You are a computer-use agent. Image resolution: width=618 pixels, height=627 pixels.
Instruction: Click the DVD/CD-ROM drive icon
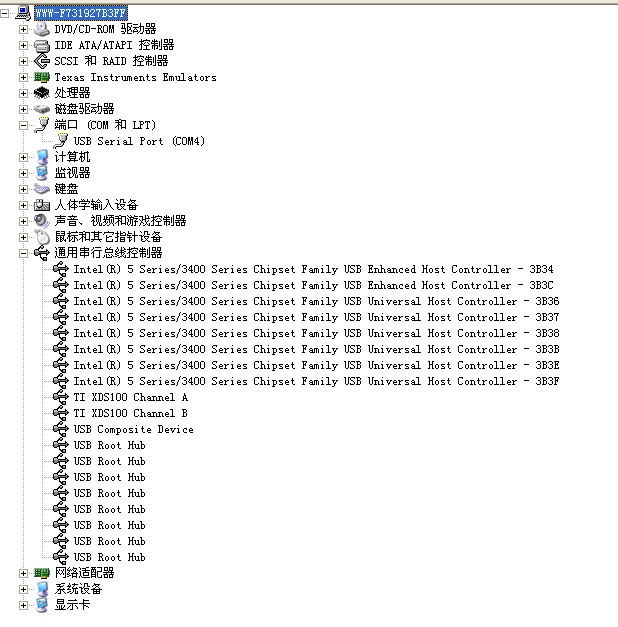[42, 29]
